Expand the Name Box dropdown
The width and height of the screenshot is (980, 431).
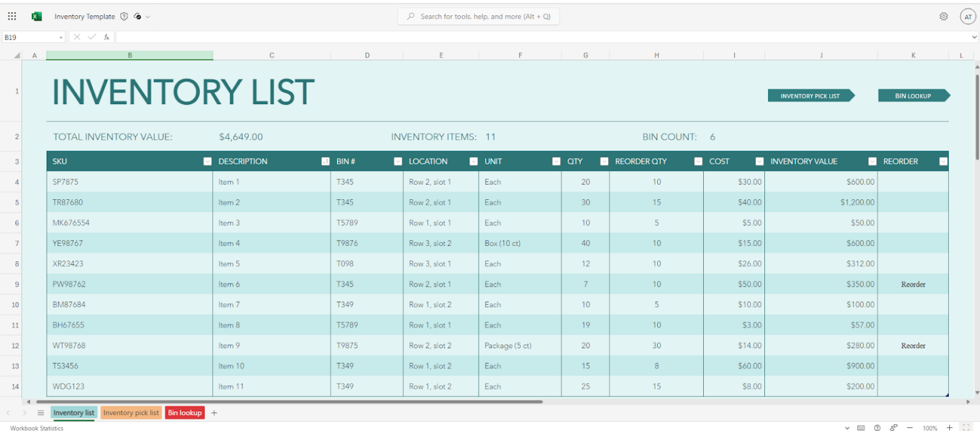click(61, 37)
